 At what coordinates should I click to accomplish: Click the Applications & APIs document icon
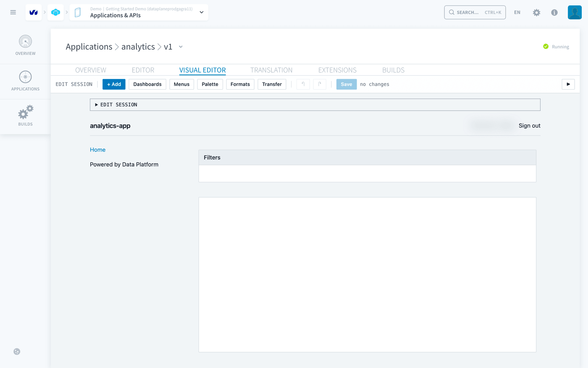(78, 13)
